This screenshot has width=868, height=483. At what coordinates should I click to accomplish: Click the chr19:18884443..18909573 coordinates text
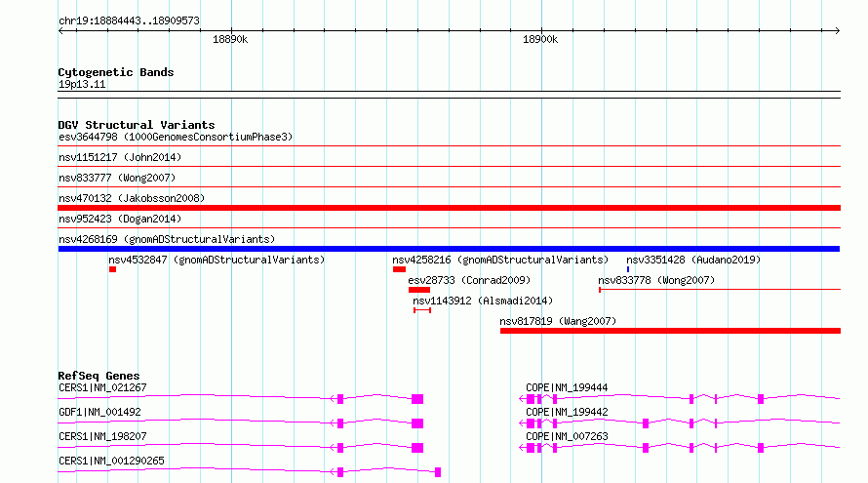click(x=129, y=21)
